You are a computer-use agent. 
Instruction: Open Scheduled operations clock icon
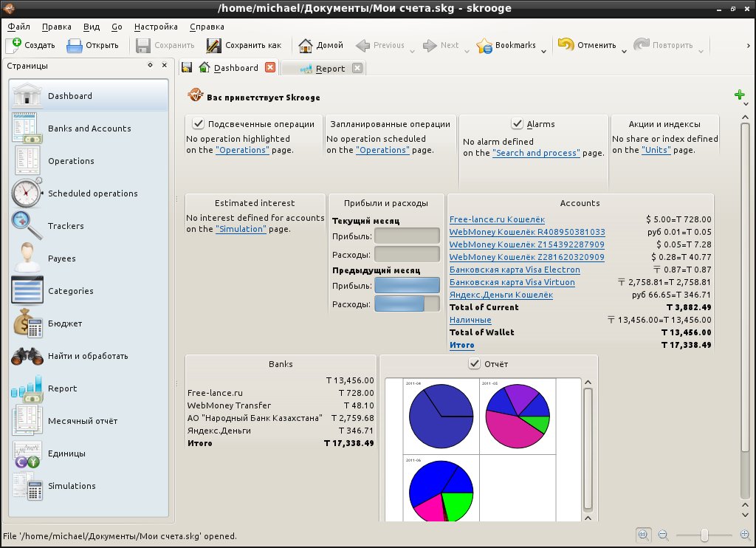point(27,193)
